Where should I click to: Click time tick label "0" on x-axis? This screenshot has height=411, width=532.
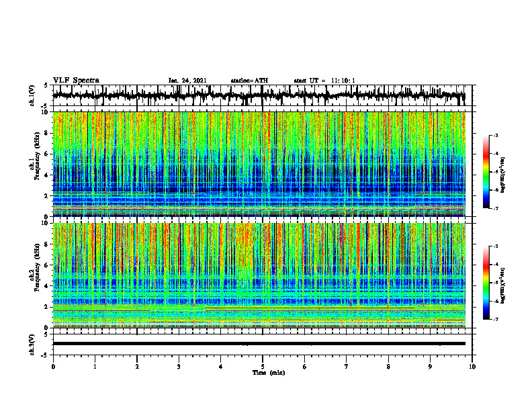53,367
